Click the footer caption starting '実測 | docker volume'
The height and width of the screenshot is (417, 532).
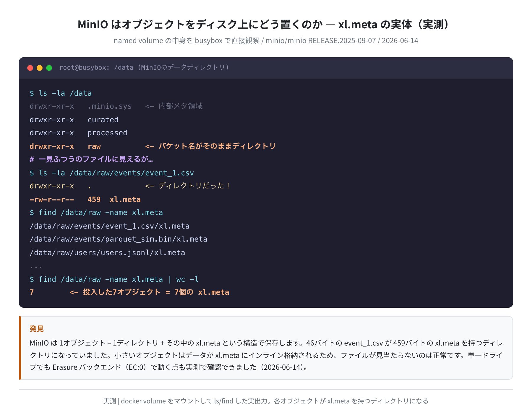266,401
